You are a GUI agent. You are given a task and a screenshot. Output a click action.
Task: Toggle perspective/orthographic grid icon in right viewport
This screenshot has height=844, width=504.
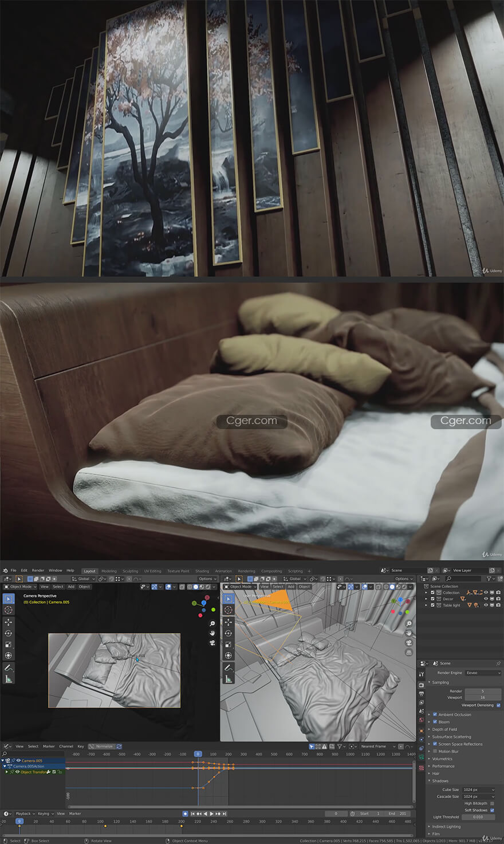click(x=409, y=653)
